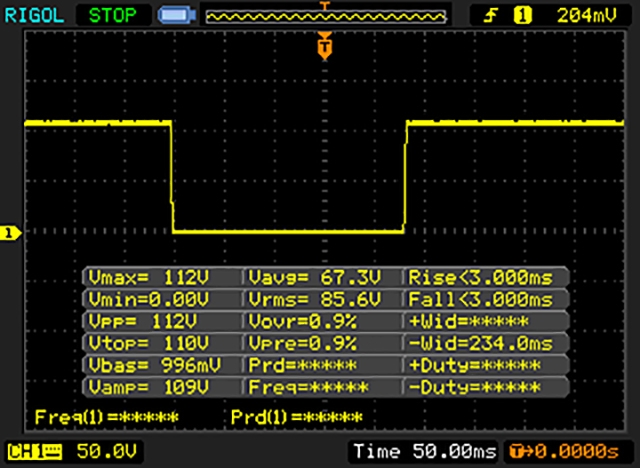The image size is (640, 468).
Task: Click the rising edge trigger icon
Action: (x=491, y=16)
